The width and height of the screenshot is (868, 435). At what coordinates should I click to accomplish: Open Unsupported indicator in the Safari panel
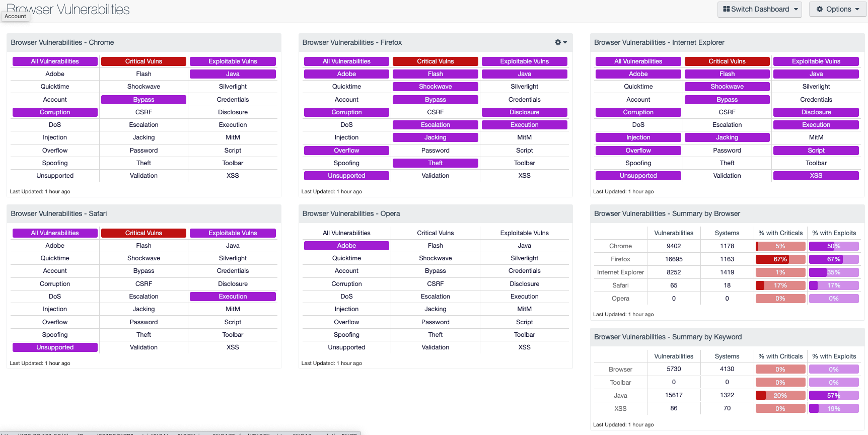point(55,347)
